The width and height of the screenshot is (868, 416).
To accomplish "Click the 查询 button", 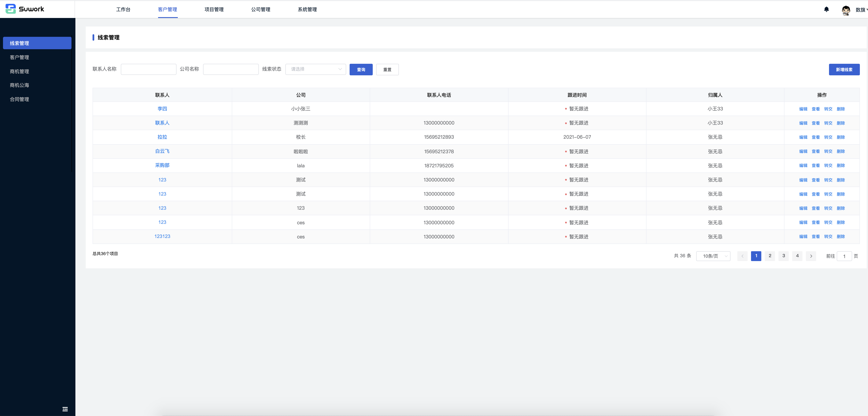I will (361, 69).
